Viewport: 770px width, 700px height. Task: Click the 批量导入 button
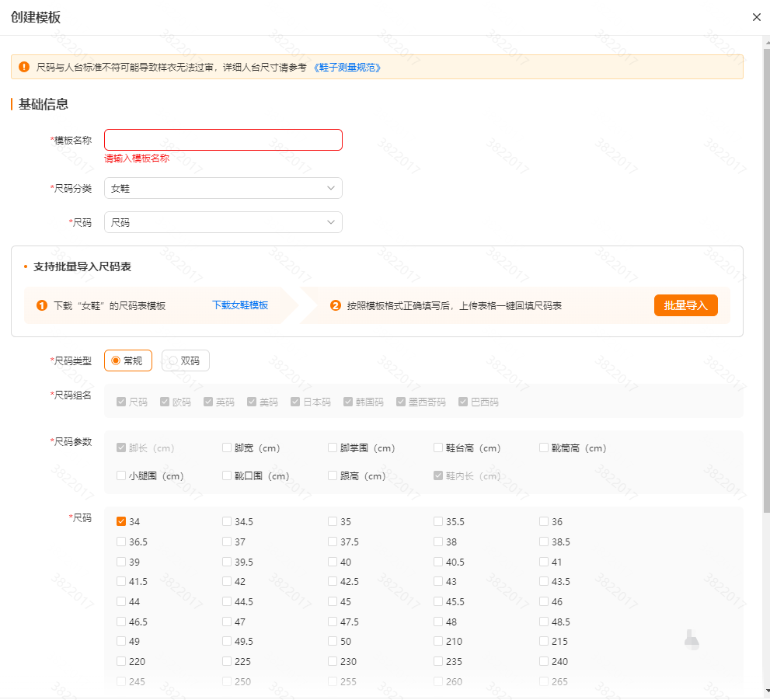click(x=685, y=305)
